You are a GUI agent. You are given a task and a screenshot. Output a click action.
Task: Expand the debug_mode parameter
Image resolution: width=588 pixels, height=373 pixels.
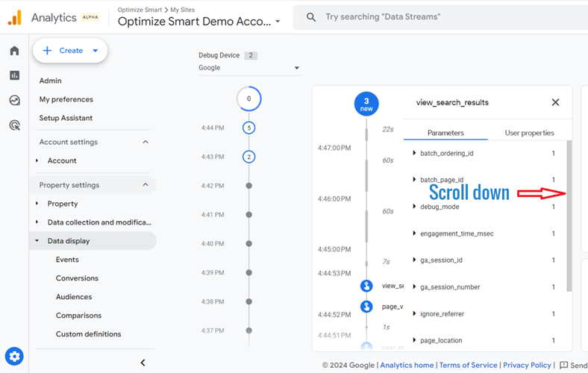[414, 207]
